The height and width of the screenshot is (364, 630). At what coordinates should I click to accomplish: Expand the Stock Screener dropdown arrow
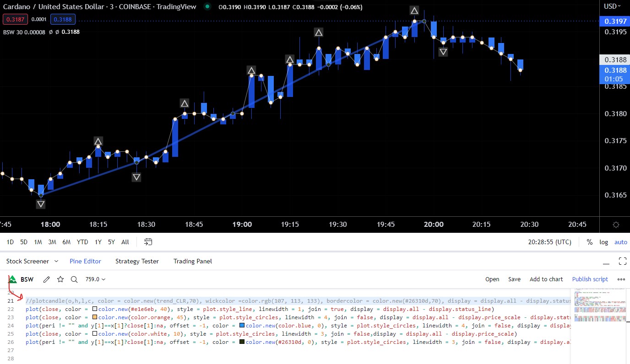[x=56, y=262]
